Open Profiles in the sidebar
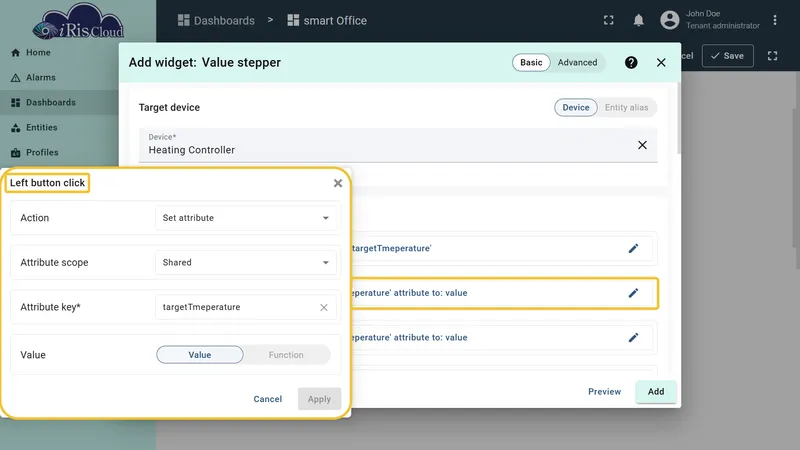 click(x=35, y=153)
